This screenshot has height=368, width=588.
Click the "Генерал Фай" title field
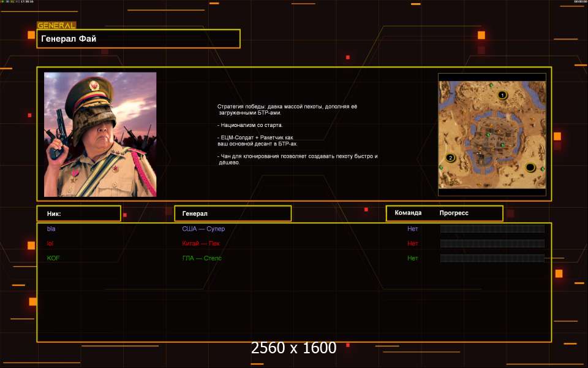click(x=138, y=39)
